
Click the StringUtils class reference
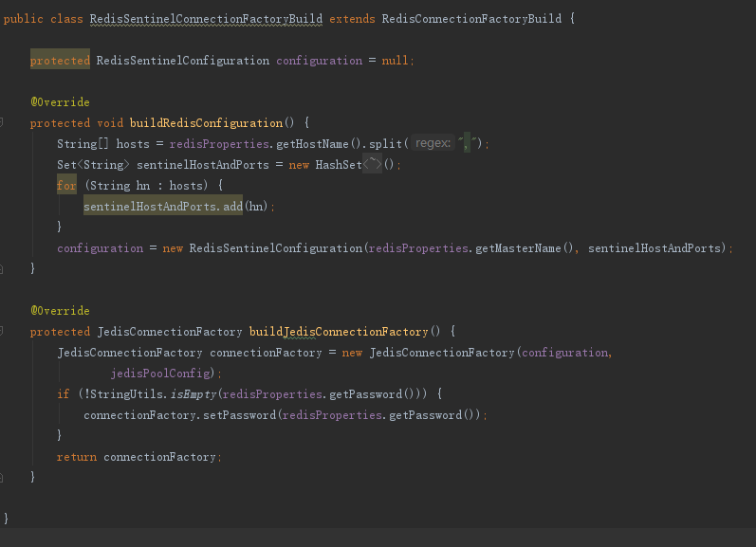[127, 394]
